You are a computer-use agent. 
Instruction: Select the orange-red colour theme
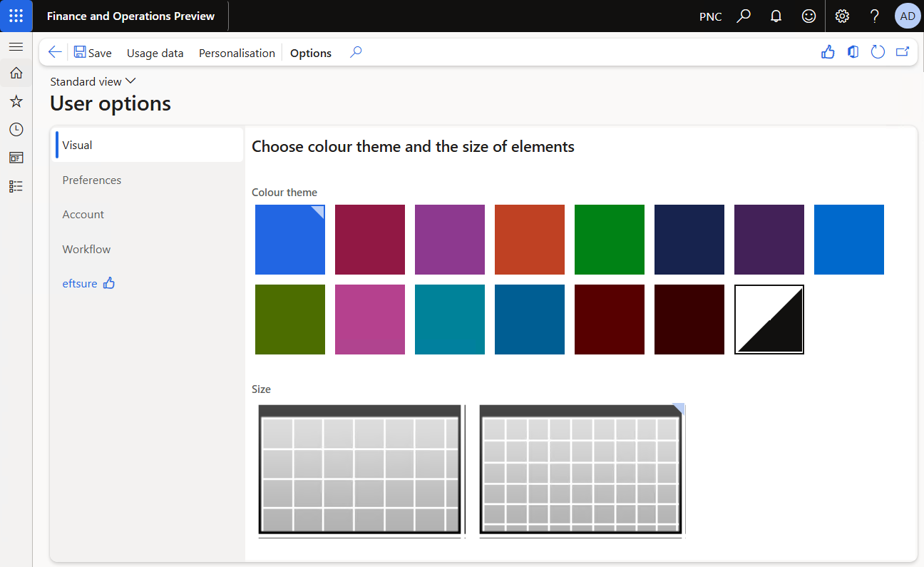pyautogui.click(x=530, y=240)
